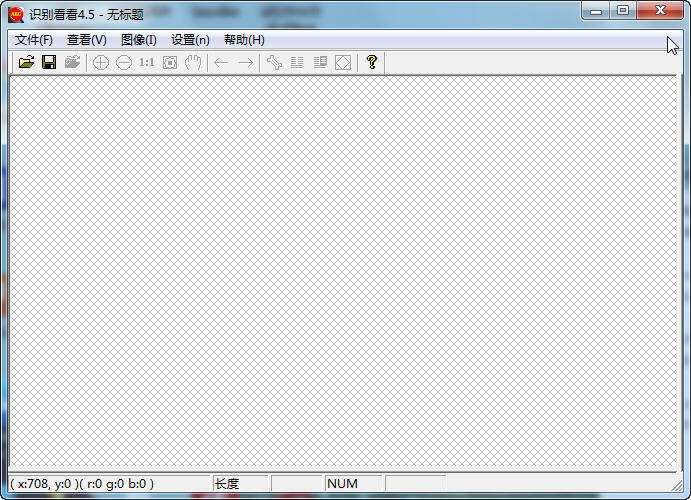Set actual size with the 1:1 icon
The height and width of the screenshot is (500, 691).
(147, 63)
